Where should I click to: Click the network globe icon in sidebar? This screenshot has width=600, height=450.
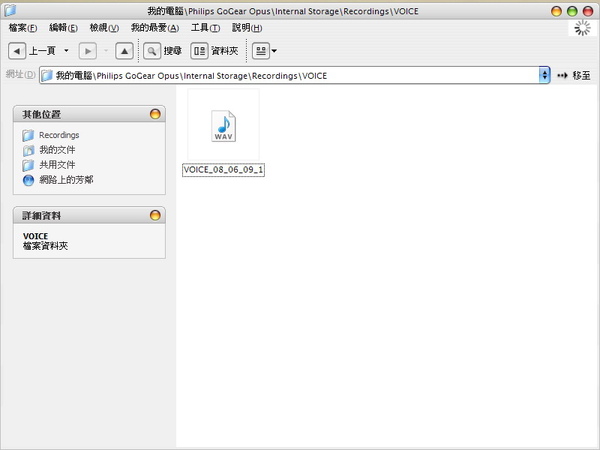tap(28, 180)
